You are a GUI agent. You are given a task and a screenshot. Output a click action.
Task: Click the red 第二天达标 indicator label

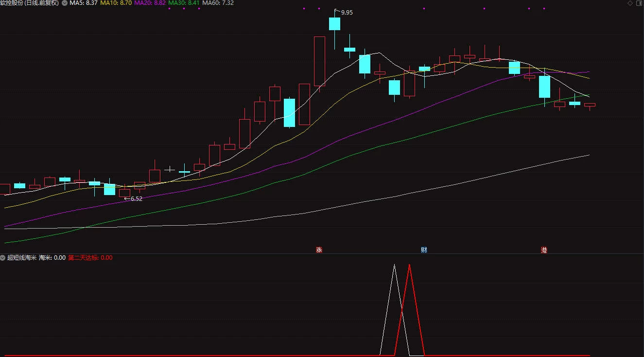click(90, 258)
